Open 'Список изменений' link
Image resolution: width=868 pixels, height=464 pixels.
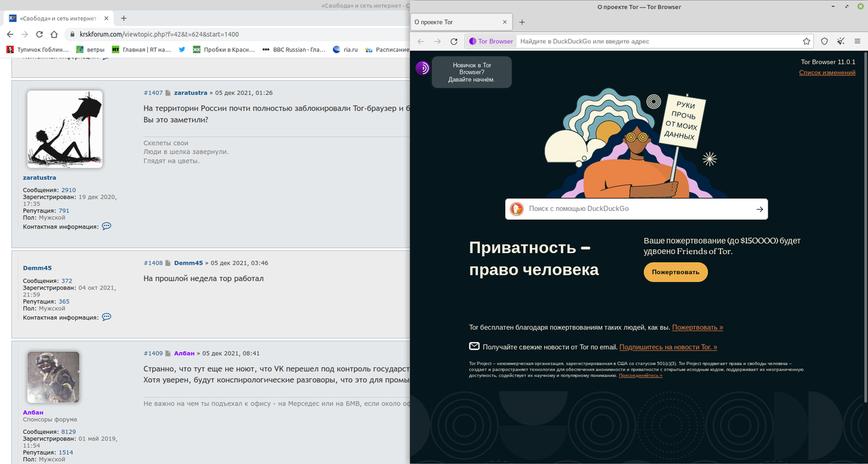[x=827, y=73]
